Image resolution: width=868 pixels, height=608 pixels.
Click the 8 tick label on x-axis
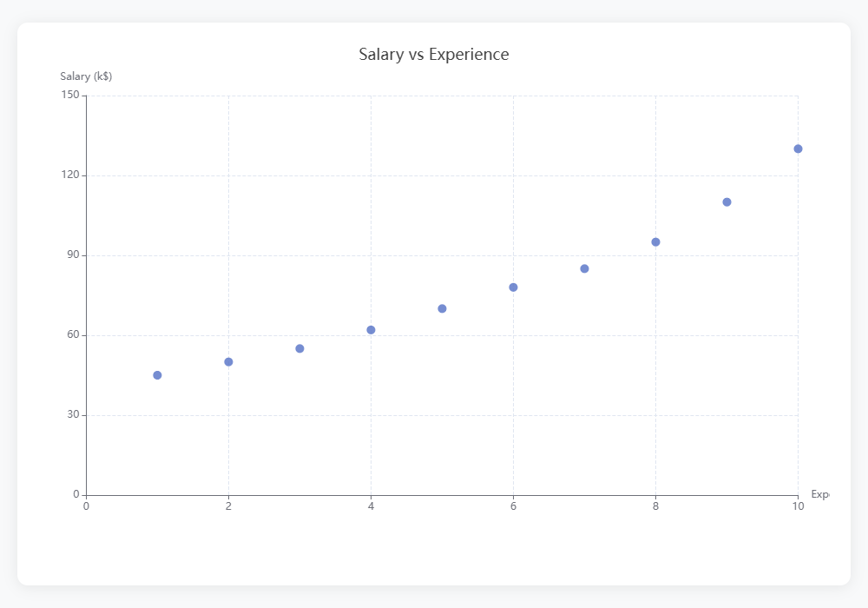pos(655,506)
